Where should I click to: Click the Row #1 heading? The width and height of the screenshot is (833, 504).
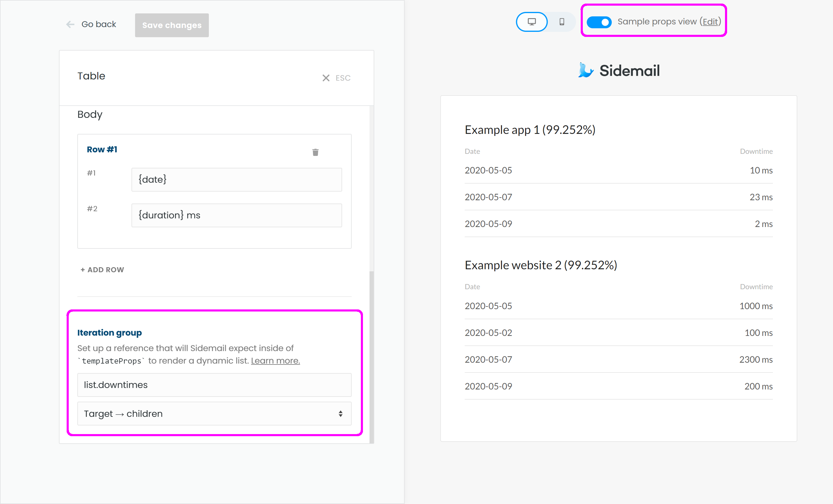102,149
